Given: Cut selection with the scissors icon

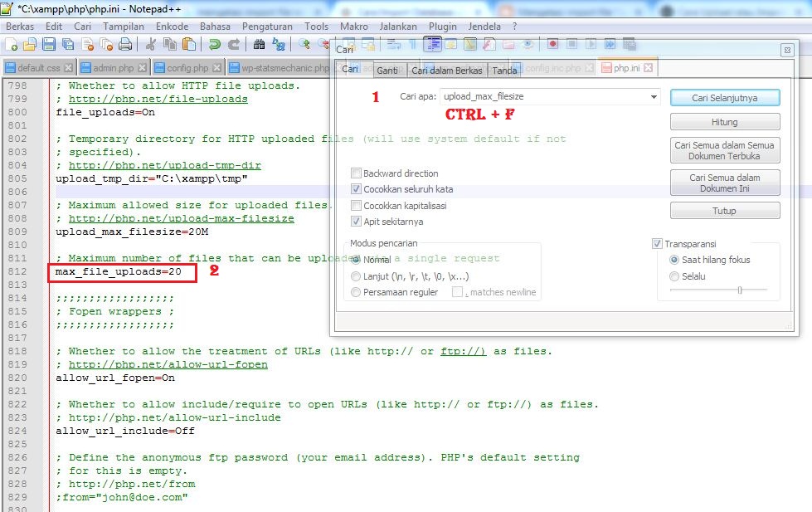Looking at the screenshot, I should [151, 45].
